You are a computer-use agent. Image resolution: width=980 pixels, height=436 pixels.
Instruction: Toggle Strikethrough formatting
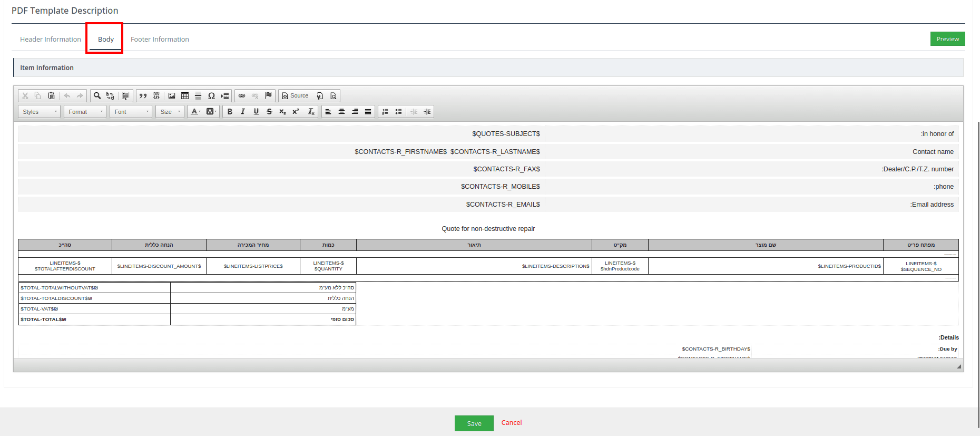click(x=269, y=111)
